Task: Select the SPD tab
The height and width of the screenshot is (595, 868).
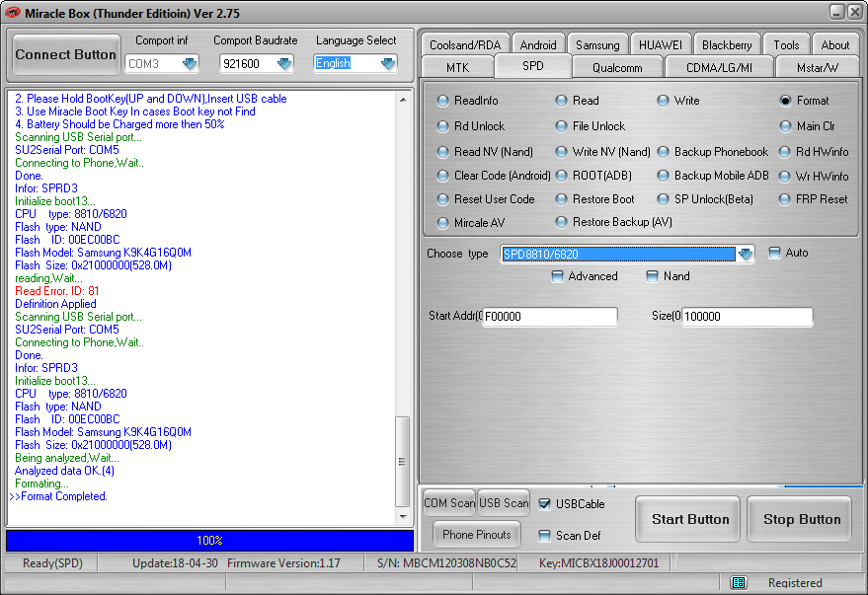Action: [533, 66]
